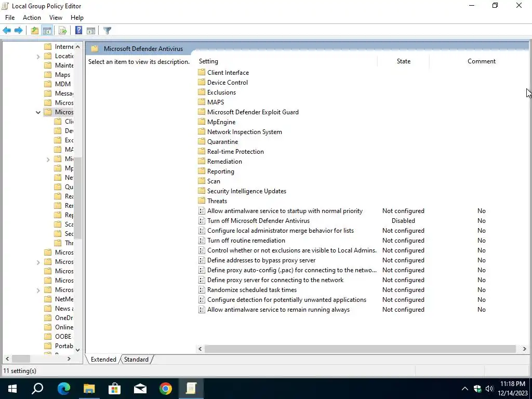Switch to the Extended tab
The width and height of the screenshot is (532, 399).
click(x=103, y=360)
